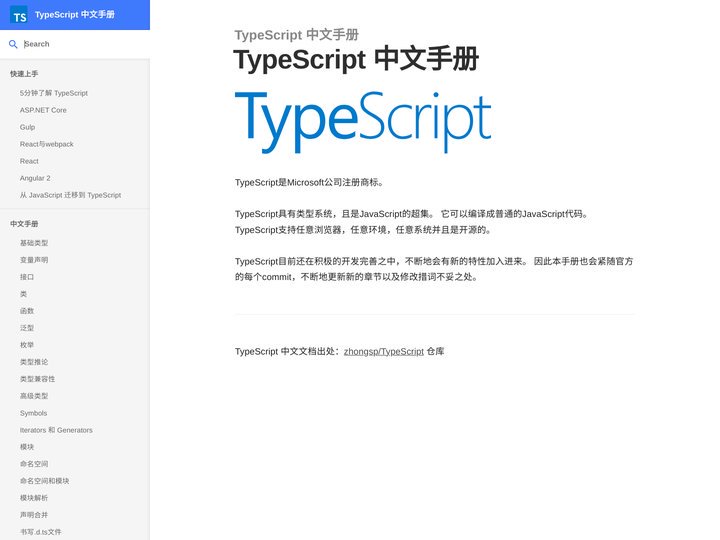Focus the Search input field
Screen dimensions: 720x540
[84, 44]
